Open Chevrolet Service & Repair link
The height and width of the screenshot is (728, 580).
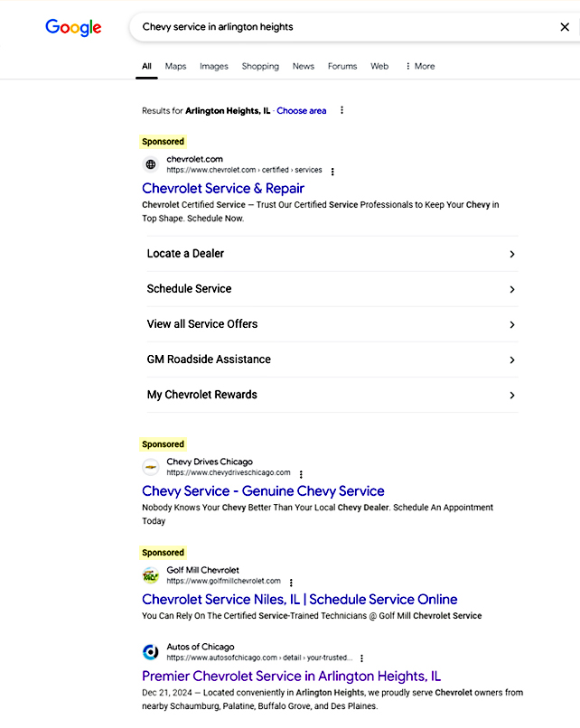point(223,188)
